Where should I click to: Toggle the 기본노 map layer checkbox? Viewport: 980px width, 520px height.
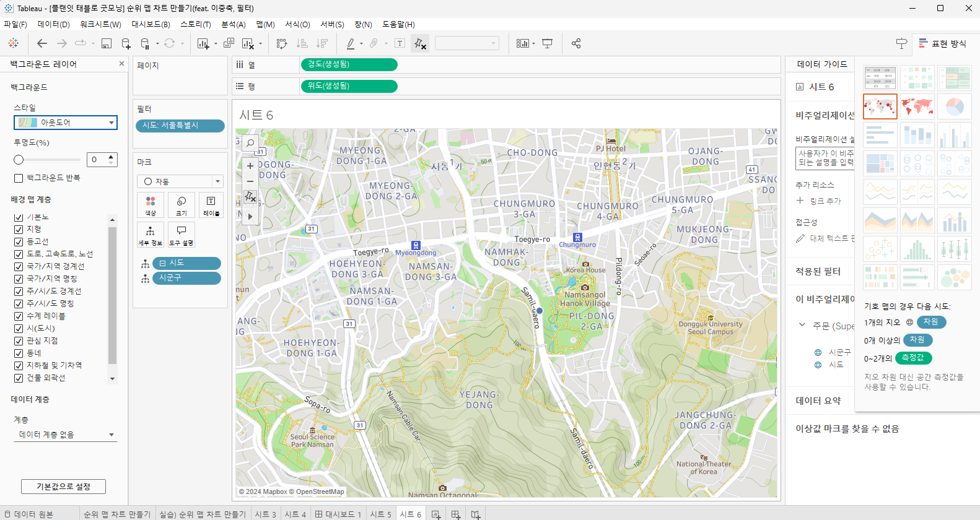coord(19,217)
